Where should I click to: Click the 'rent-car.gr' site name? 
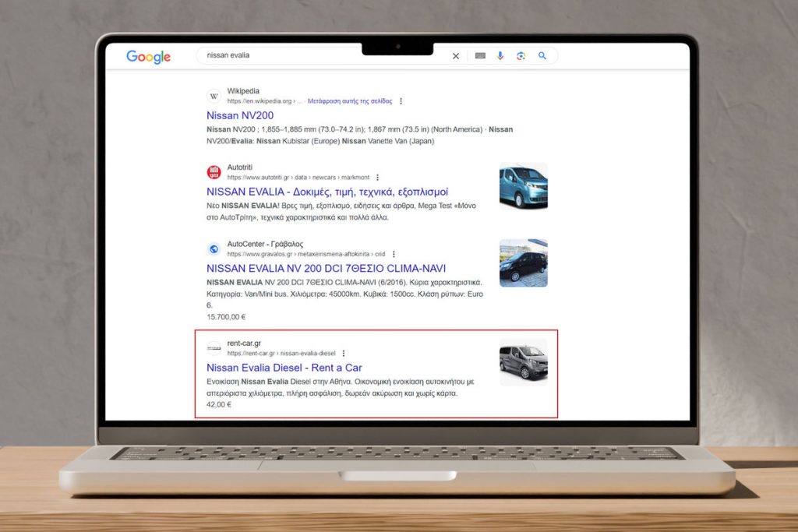tap(244, 344)
